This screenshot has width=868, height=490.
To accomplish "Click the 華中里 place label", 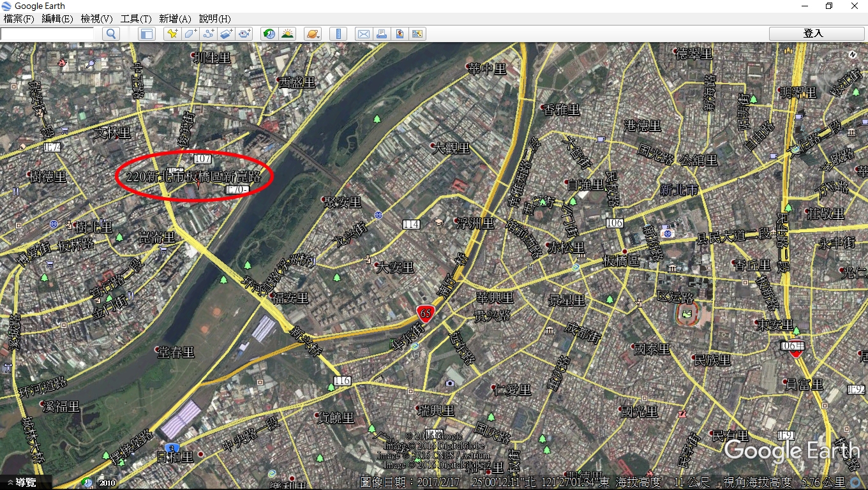I will click(x=487, y=68).
